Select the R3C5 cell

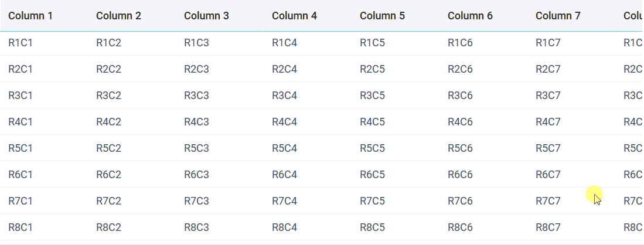(372, 95)
